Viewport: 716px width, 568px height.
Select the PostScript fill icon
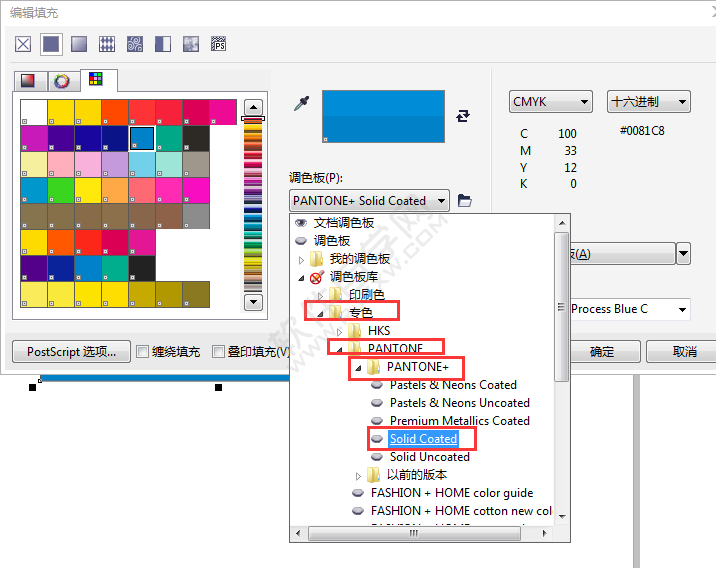point(219,44)
